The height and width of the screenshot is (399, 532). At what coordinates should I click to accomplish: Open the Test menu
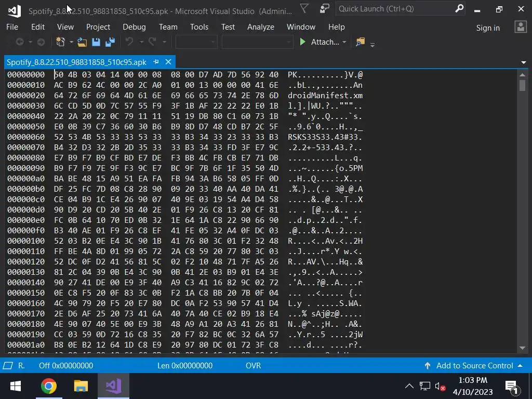coord(228,27)
